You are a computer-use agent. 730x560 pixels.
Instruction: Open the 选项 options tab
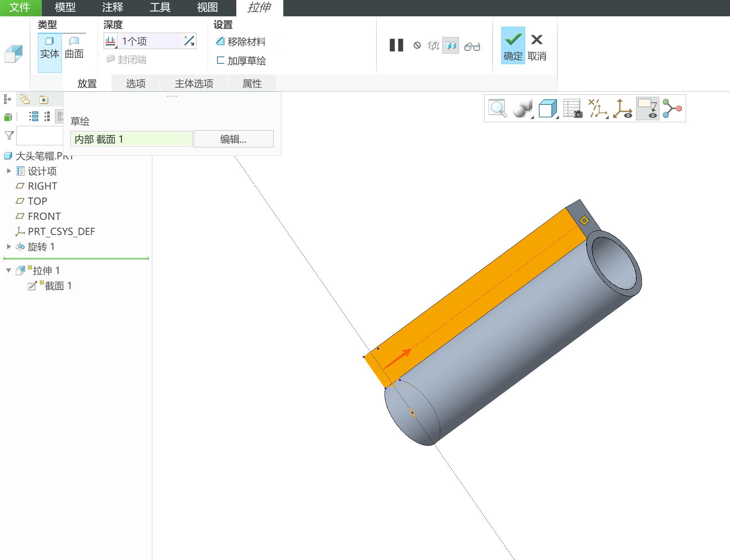pyautogui.click(x=135, y=83)
